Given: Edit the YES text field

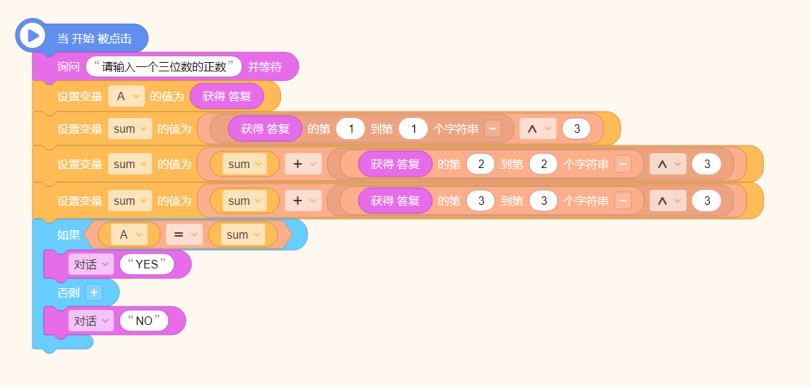Looking at the screenshot, I should (146, 265).
